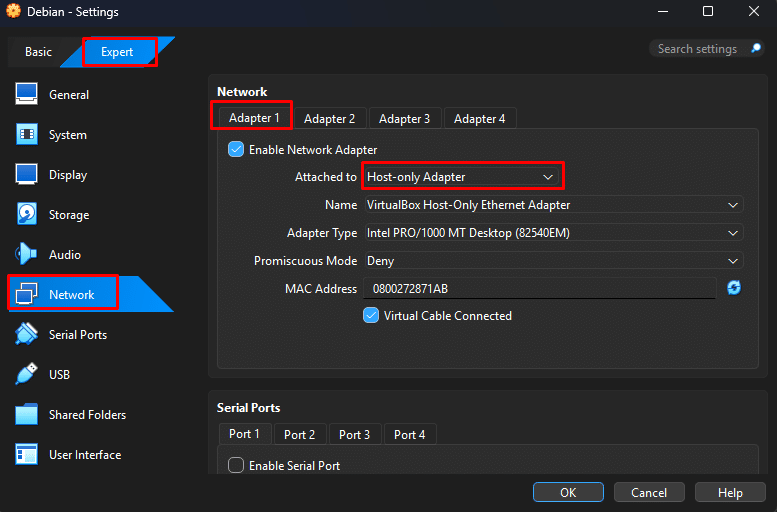The image size is (777, 512).
Task: Open the adapter Name dropdown
Action: [554, 205]
